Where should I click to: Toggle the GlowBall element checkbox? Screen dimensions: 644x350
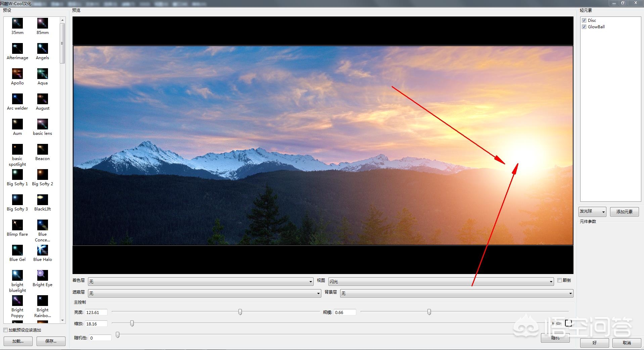584,27
